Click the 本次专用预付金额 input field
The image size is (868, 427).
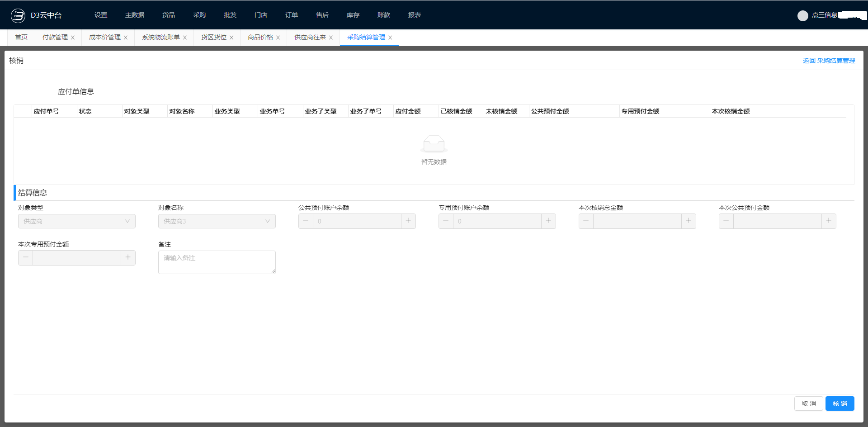coord(77,258)
